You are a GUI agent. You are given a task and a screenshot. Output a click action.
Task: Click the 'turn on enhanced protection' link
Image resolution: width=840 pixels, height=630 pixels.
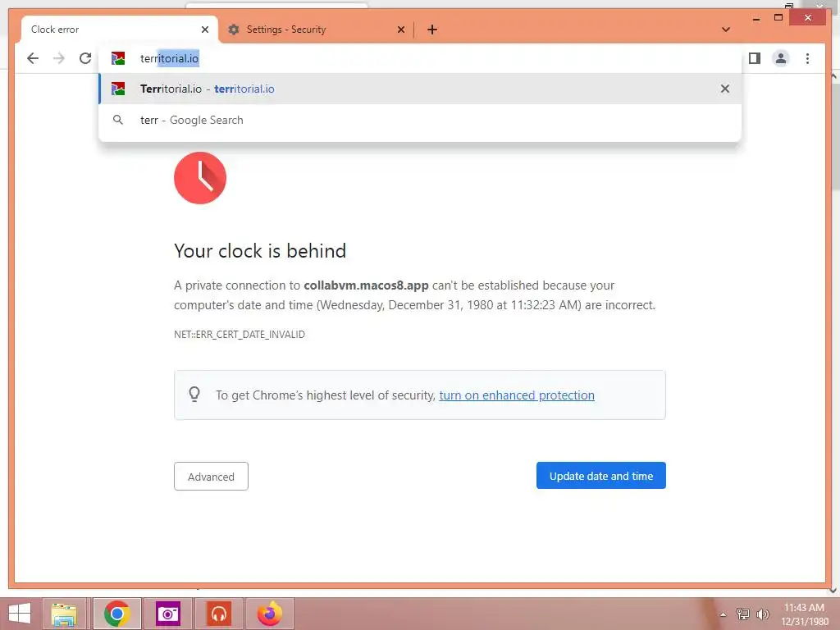pyautogui.click(x=517, y=395)
